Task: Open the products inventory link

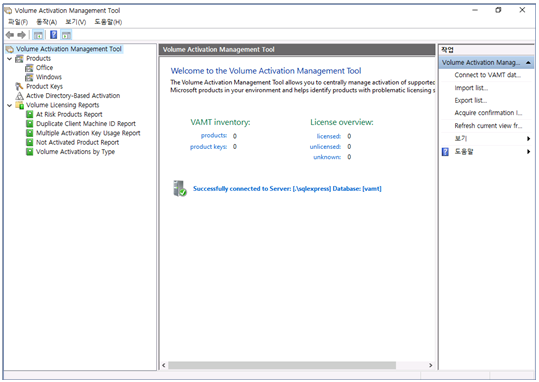Action: tap(214, 135)
